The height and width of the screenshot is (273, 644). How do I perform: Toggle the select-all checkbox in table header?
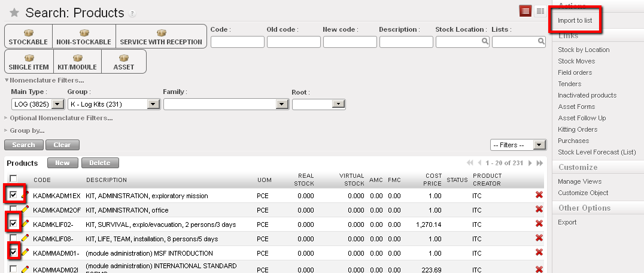point(14,179)
